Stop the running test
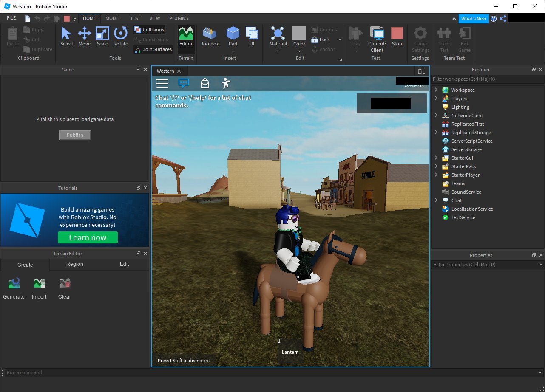Viewport: 545px width, 392px height. point(397,37)
